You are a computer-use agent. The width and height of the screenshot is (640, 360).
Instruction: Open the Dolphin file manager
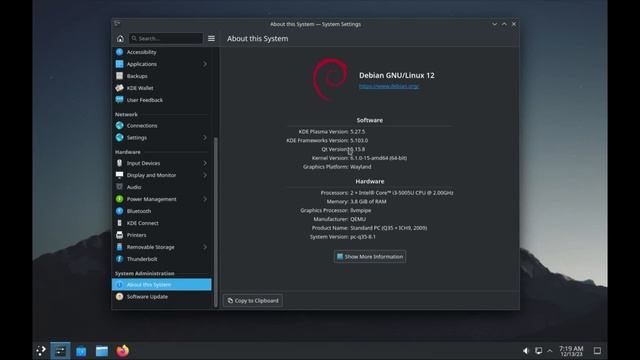tap(102, 351)
